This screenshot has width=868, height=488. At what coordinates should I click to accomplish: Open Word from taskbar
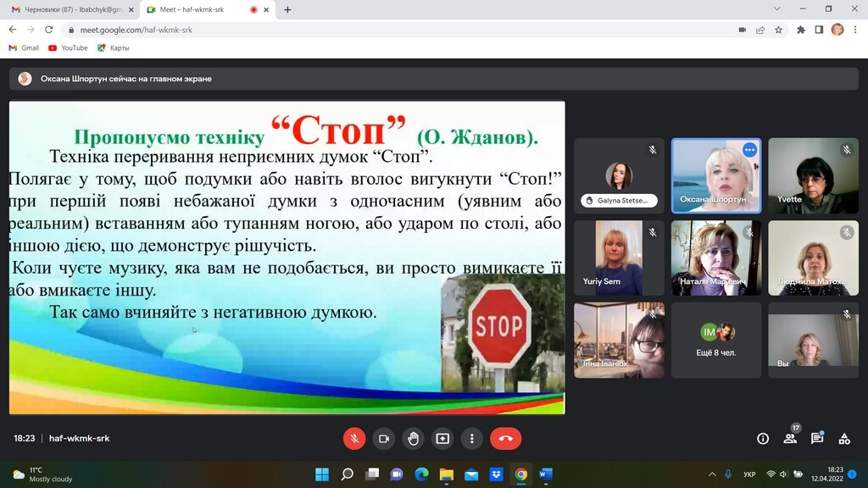[546, 474]
